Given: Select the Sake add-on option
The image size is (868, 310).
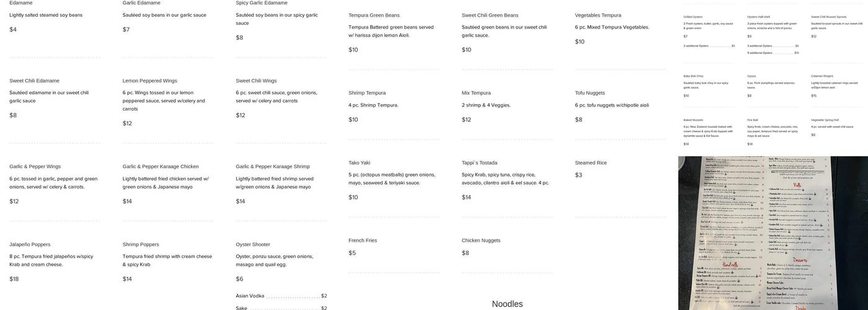Looking at the screenshot, I should coord(241,308).
